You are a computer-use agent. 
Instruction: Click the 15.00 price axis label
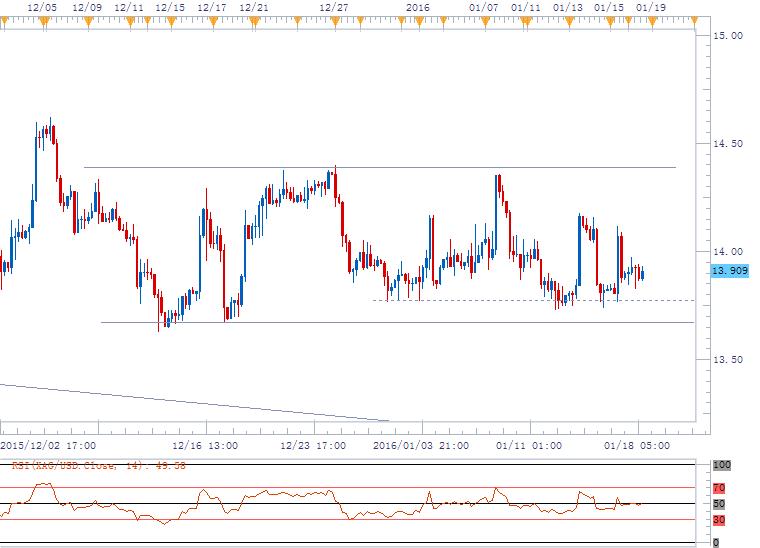click(x=728, y=35)
